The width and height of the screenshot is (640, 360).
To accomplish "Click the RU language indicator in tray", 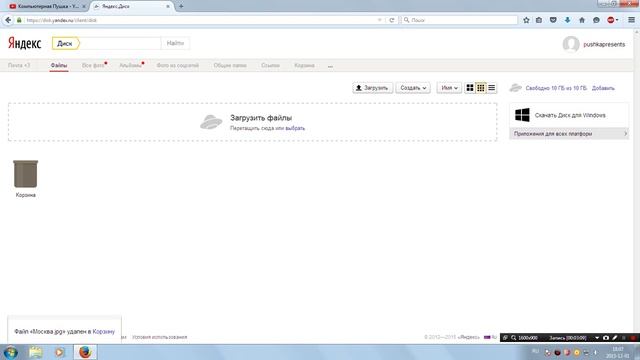I will [x=536, y=351].
